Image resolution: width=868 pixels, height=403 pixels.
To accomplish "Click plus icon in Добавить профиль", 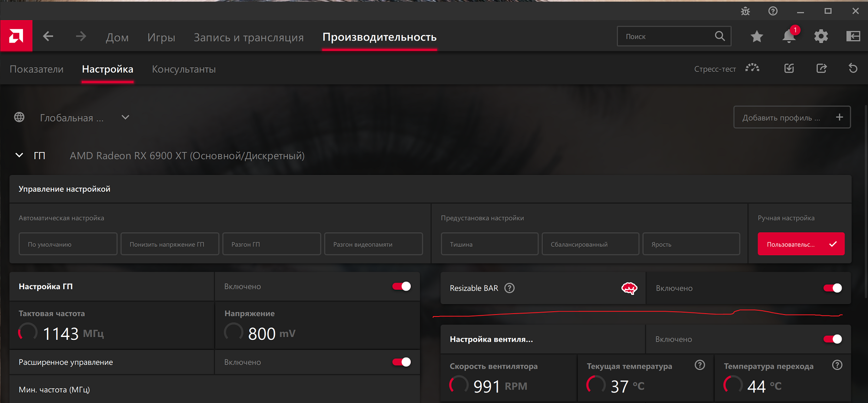I will (x=839, y=117).
